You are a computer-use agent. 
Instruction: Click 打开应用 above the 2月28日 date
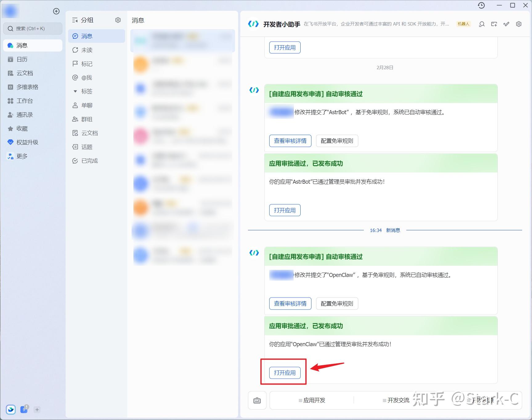click(285, 48)
